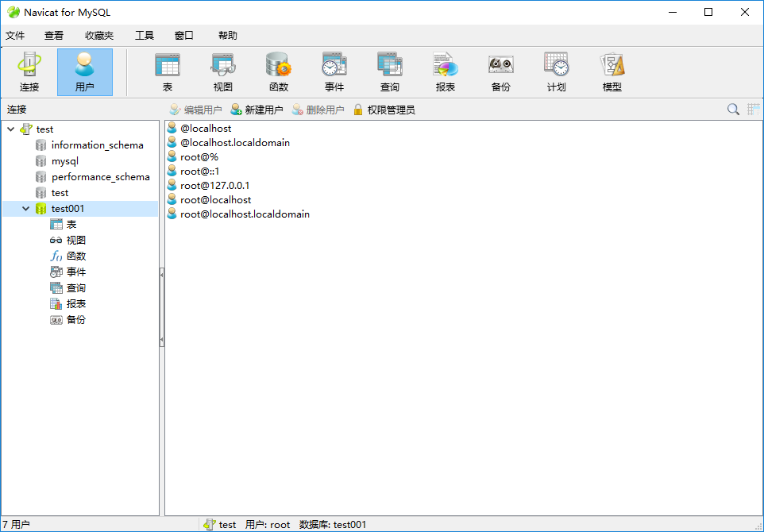Open the 查看 menu
The height and width of the screenshot is (532, 764).
click(x=53, y=36)
